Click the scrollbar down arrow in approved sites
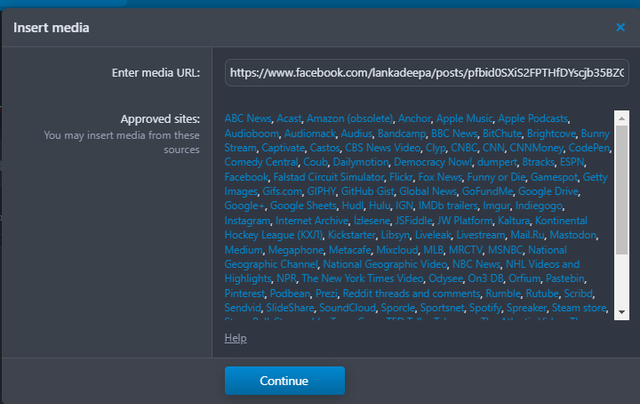The width and height of the screenshot is (640, 404). click(622, 312)
